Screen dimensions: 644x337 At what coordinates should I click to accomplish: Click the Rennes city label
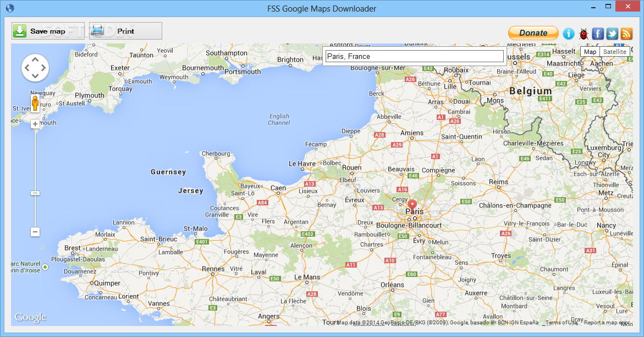click(x=213, y=269)
